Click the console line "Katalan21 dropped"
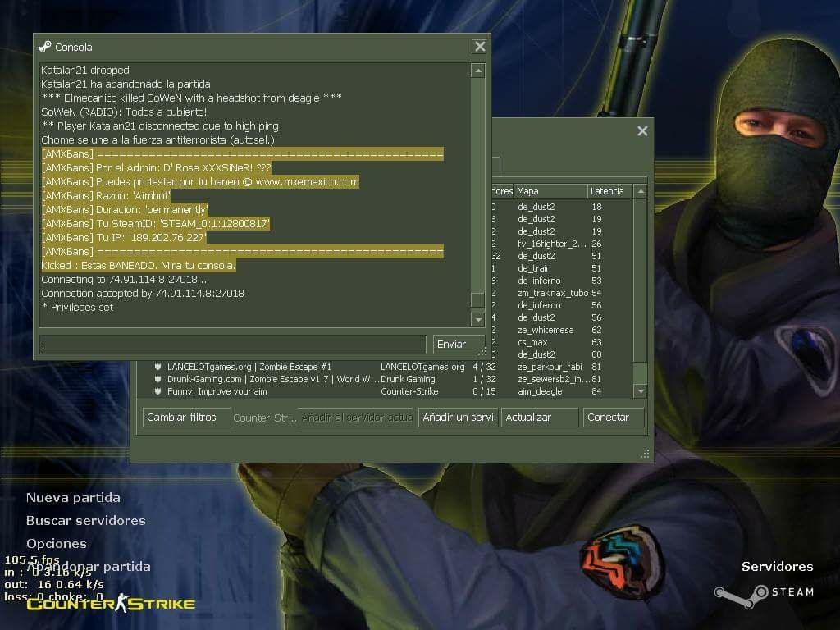Image resolution: width=840 pixels, height=630 pixels. point(85,71)
